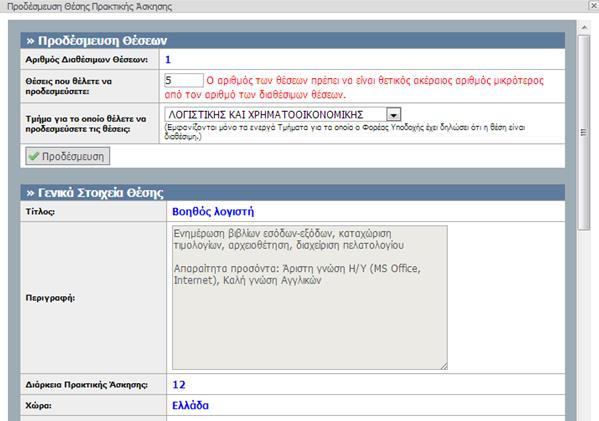Screen dimensions: 599x421
Task: Click the label Αριθμός Διαθέσιμων Θέσεων
Action: point(87,60)
